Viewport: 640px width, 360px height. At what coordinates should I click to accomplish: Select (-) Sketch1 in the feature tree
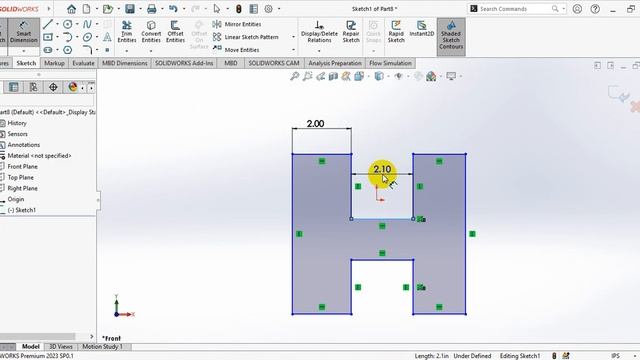(x=22, y=210)
